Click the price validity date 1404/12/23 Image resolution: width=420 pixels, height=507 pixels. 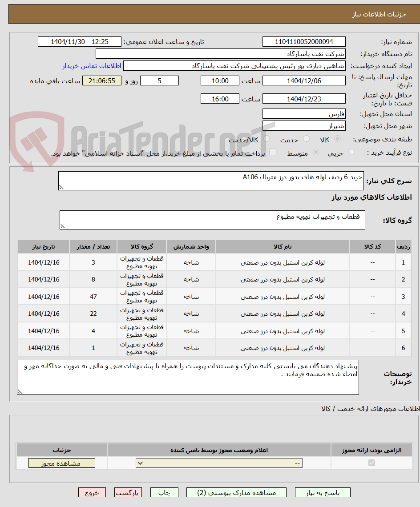click(x=304, y=99)
